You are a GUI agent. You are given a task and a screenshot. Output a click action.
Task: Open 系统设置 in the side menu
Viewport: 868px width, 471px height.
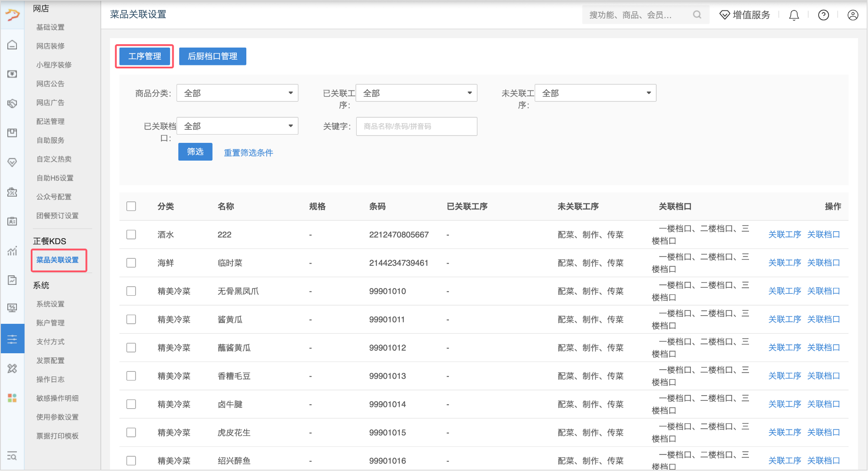tap(51, 304)
